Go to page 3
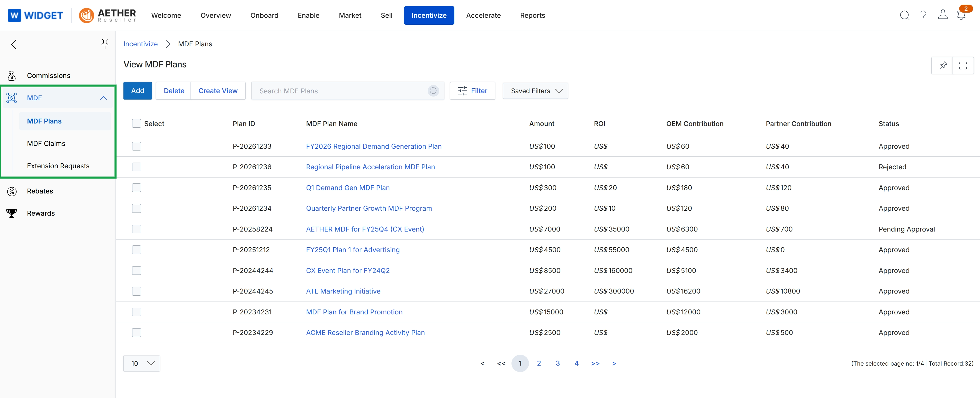Viewport: 980px width, 398px height. point(558,363)
